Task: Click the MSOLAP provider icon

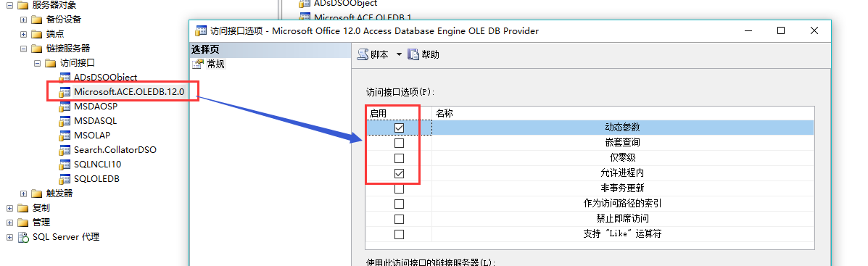Action: [x=65, y=136]
